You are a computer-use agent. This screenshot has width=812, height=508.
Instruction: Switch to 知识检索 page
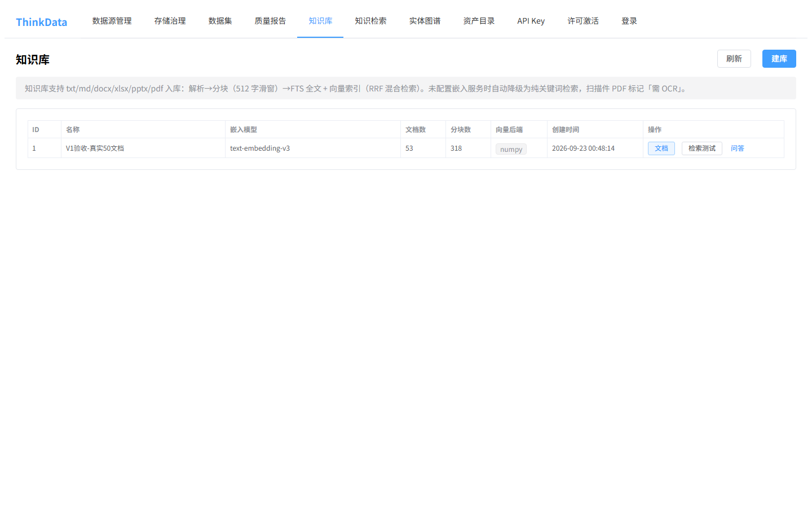(x=370, y=21)
